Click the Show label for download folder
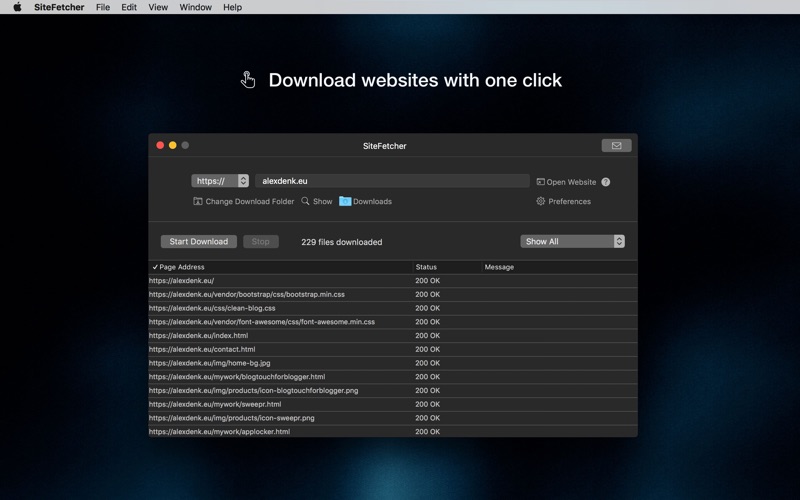The image size is (800, 500). click(x=322, y=202)
